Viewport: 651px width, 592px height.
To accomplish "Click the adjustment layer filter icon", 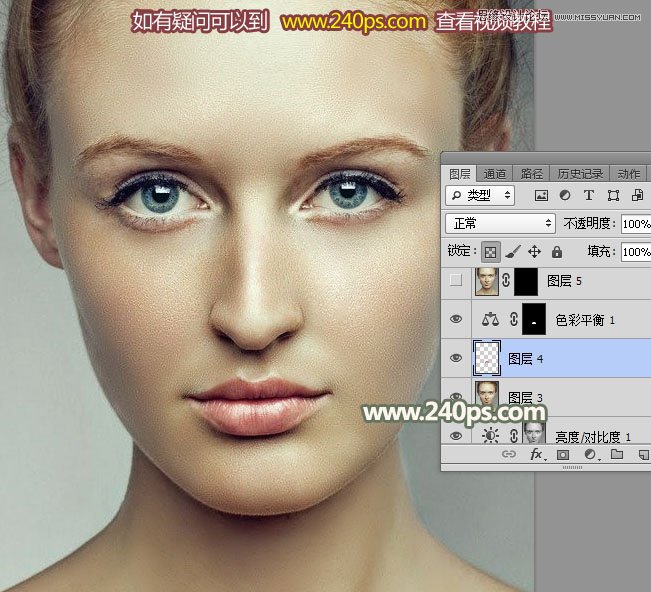I will 565,195.
